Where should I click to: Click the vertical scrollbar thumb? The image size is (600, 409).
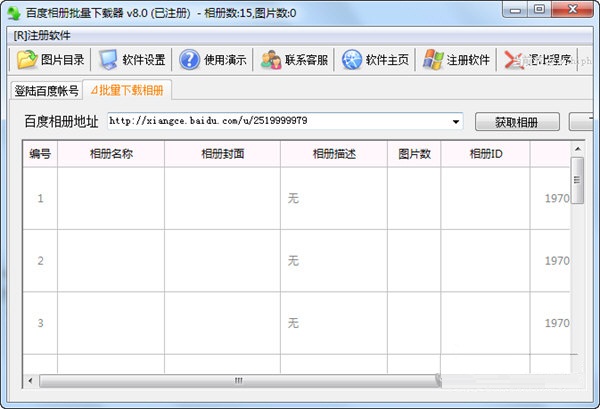577,180
